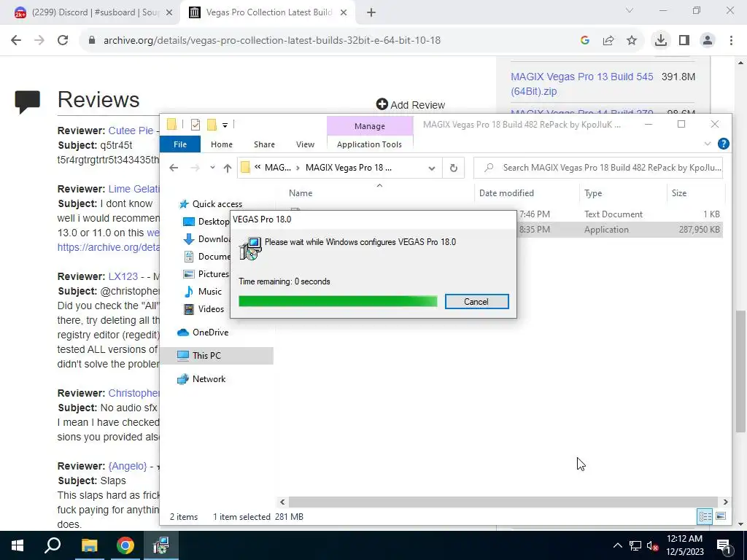Screen dimensions: 747x560
Task: Go up one folder level
Action: pos(228,168)
